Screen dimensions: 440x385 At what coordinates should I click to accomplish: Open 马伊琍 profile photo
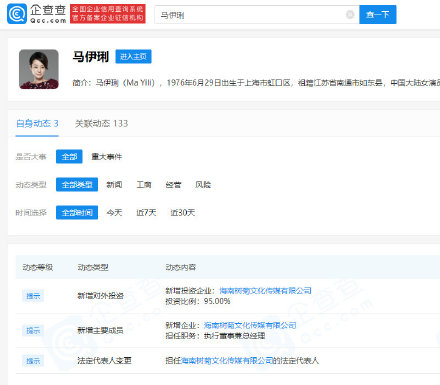pyautogui.click(x=39, y=69)
